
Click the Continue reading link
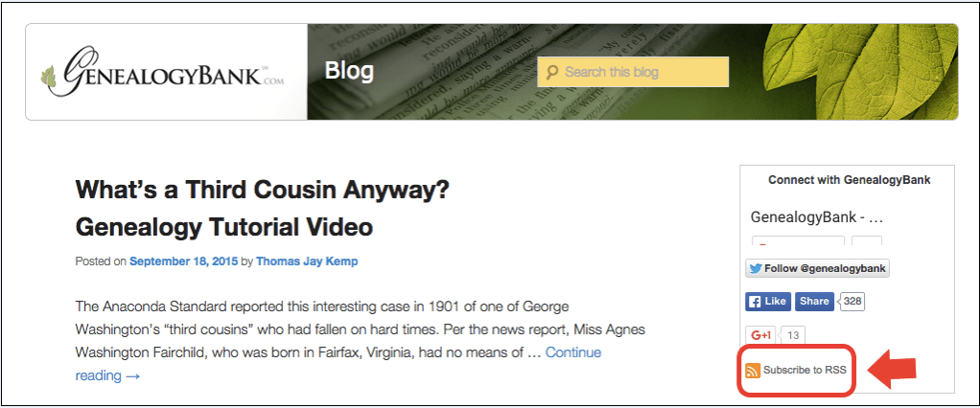338,364
